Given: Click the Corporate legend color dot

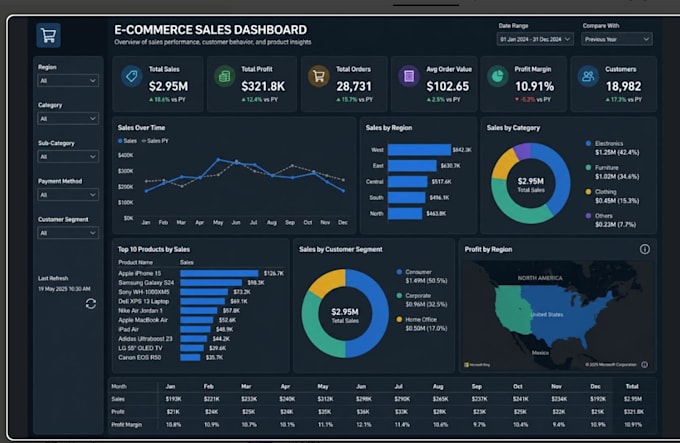Looking at the screenshot, I should [399, 296].
